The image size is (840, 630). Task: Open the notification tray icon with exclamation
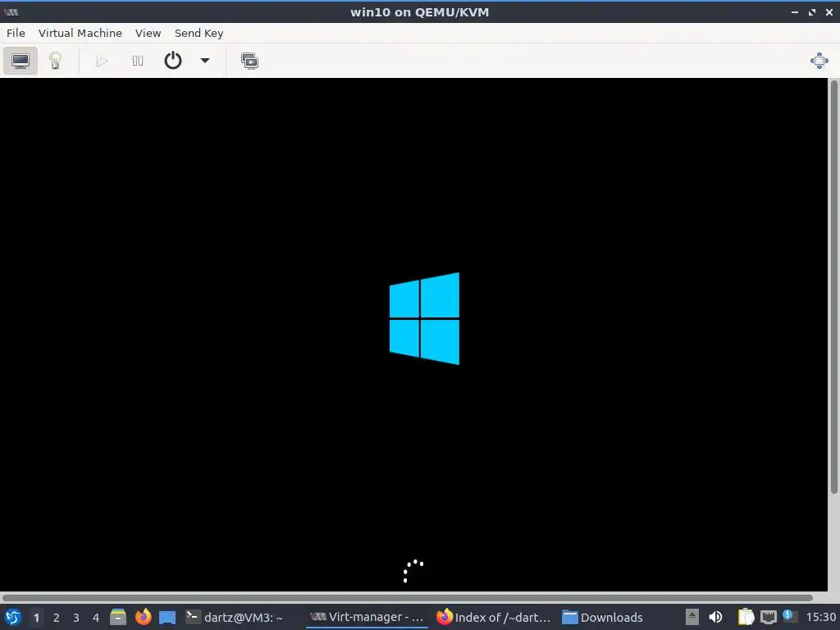[x=789, y=616]
